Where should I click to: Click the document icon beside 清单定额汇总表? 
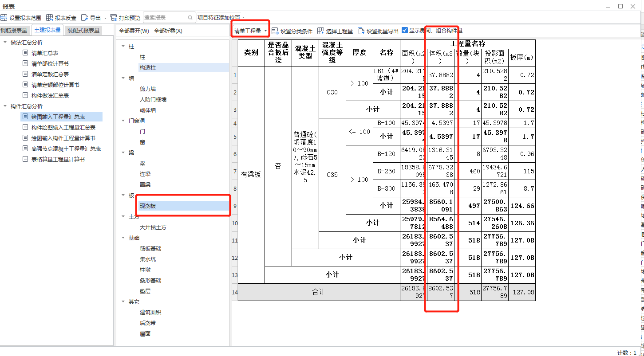[25, 74]
